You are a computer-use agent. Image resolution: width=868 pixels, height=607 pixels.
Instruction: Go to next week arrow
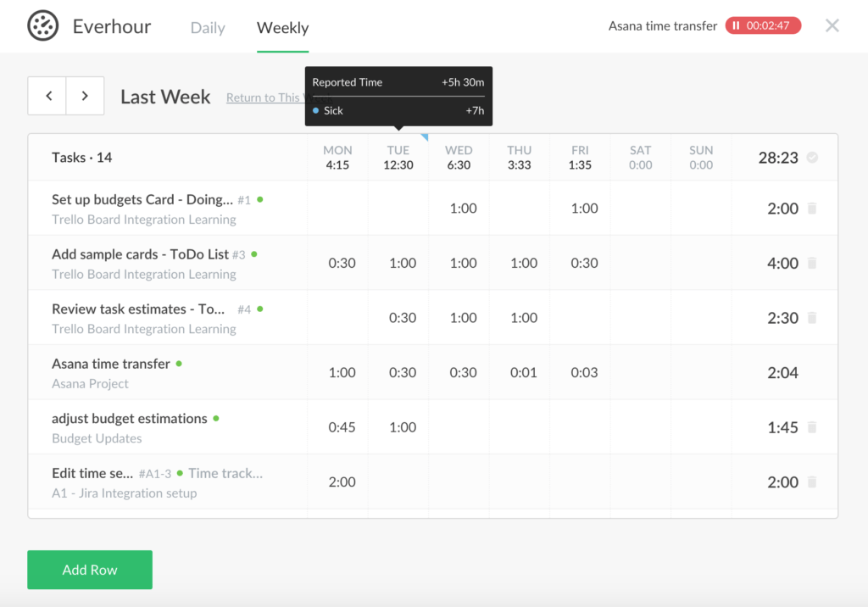click(85, 96)
